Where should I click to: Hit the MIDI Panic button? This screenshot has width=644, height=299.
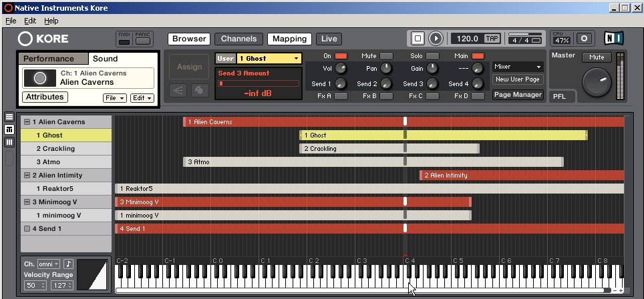click(142, 41)
